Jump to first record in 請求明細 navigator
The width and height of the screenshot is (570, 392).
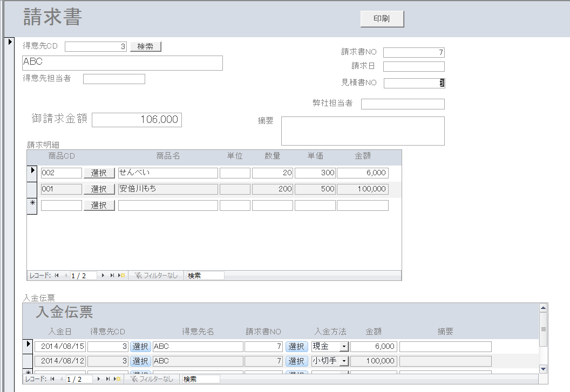[57, 276]
